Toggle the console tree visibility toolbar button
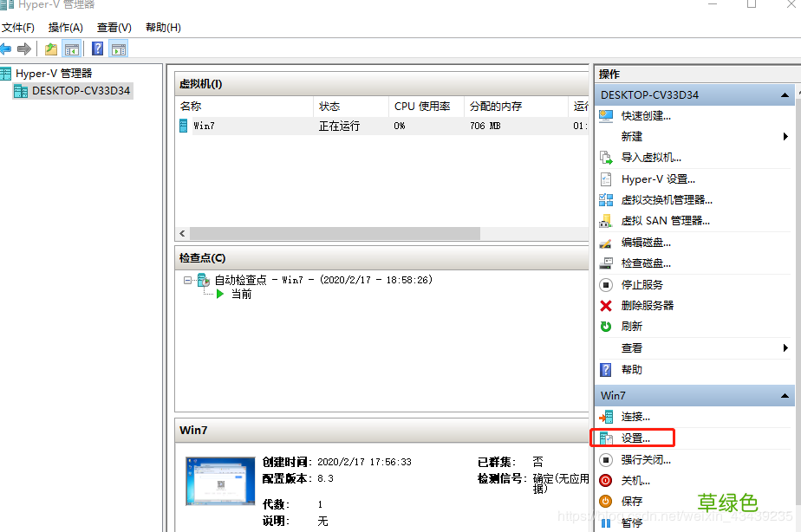 pyautogui.click(x=72, y=48)
